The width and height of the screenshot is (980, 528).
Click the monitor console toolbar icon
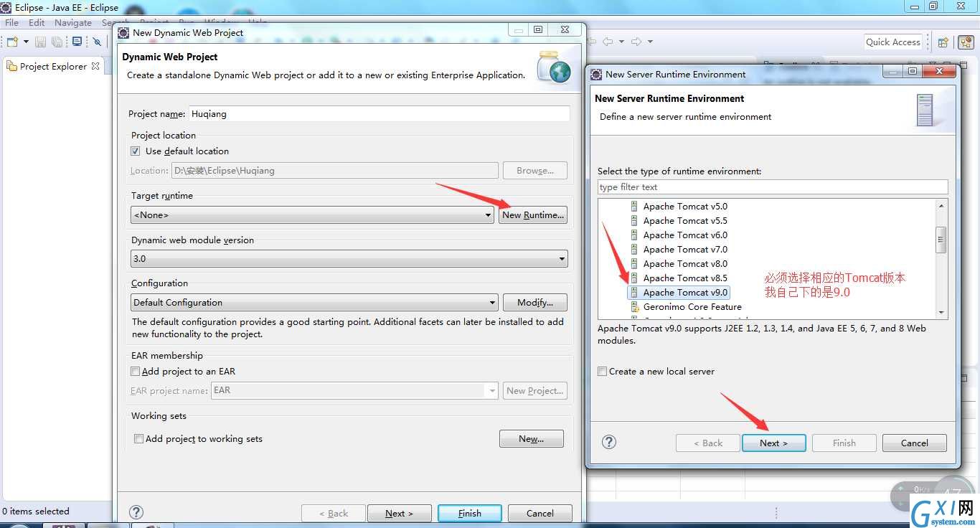pos(77,42)
